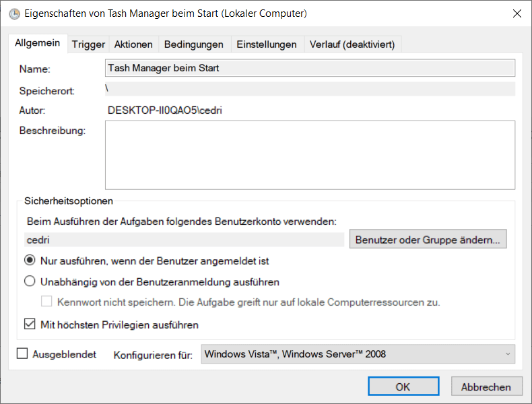Image resolution: width=532 pixels, height=404 pixels.
Task: Click the user account field showing cedri
Action: [185, 239]
